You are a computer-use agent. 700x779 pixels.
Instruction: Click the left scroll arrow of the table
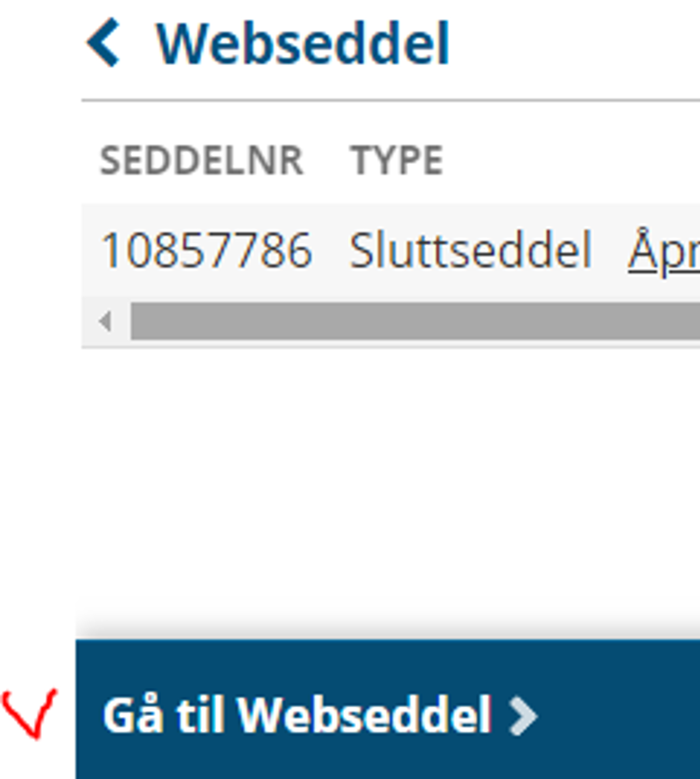pyautogui.click(x=105, y=321)
